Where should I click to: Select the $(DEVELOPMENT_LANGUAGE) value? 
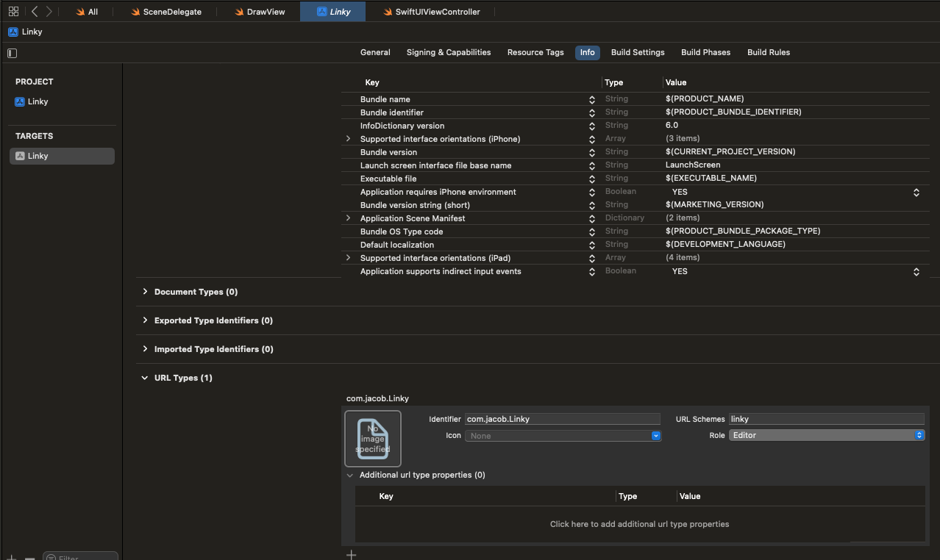click(725, 244)
